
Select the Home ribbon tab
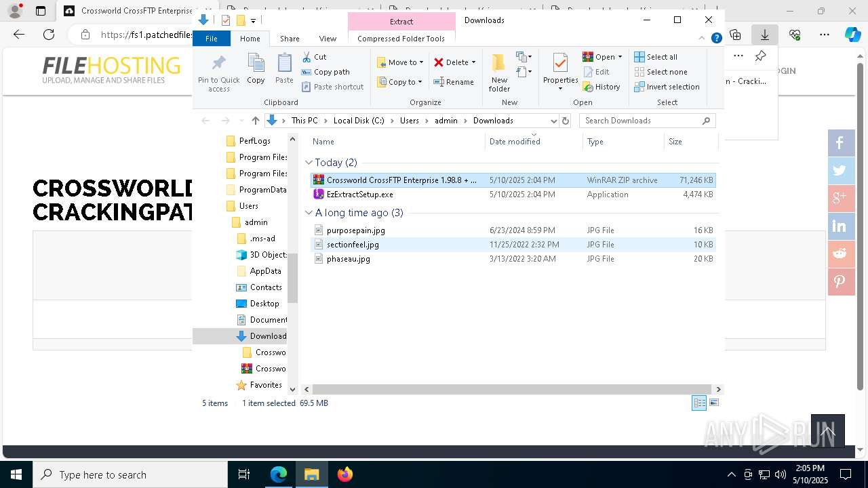tap(250, 39)
